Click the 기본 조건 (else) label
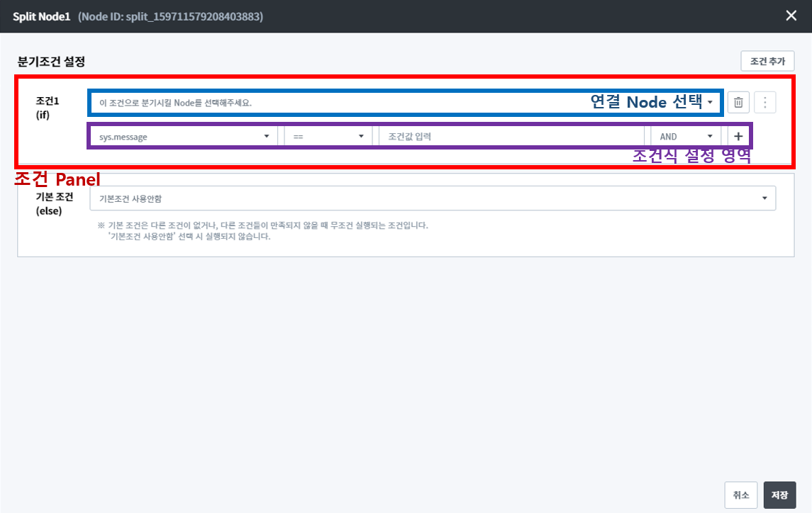Screen dimensions: 812x513 (54, 203)
